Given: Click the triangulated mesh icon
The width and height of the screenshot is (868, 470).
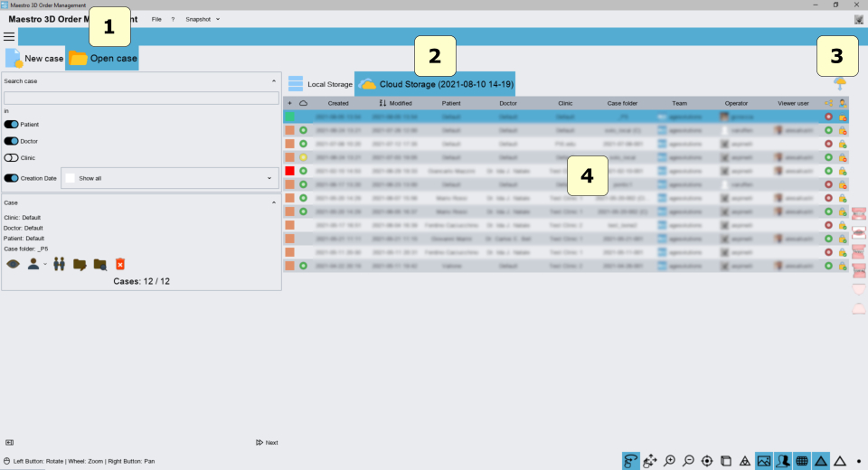Looking at the screenshot, I should point(745,461).
